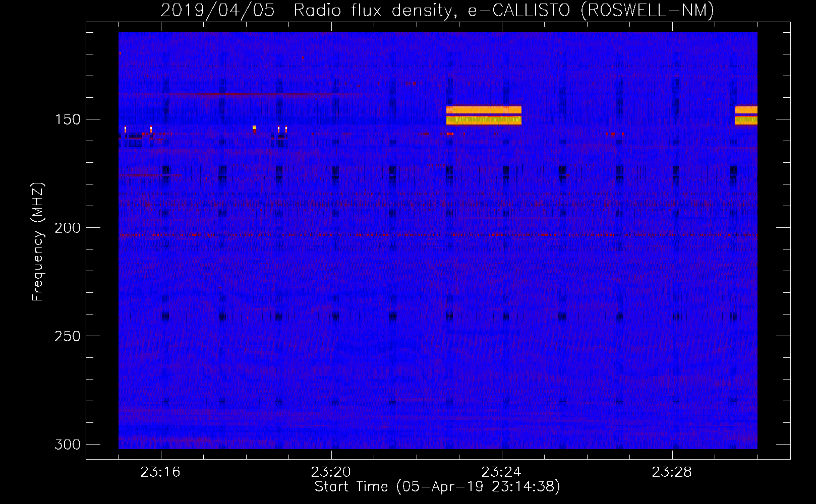Click the orange burst at right edge of spectrogram
This screenshot has width=816, height=504.
746,110
